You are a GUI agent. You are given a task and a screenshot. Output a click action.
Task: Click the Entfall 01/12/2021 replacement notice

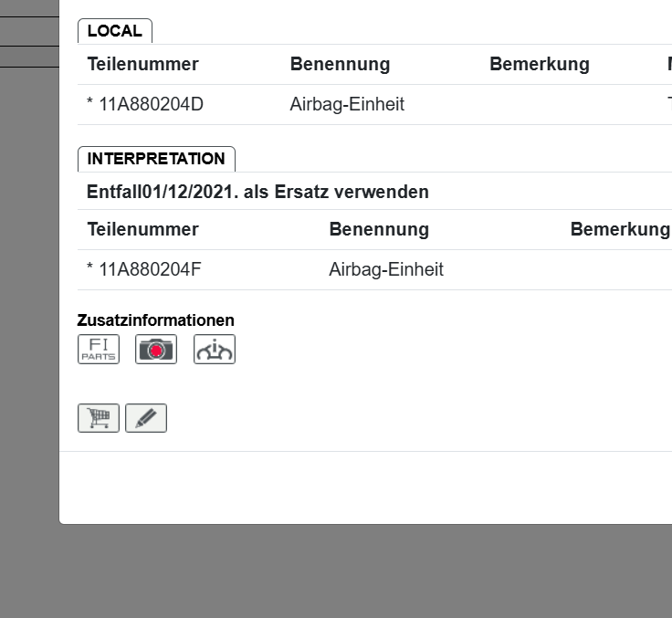(257, 193)
